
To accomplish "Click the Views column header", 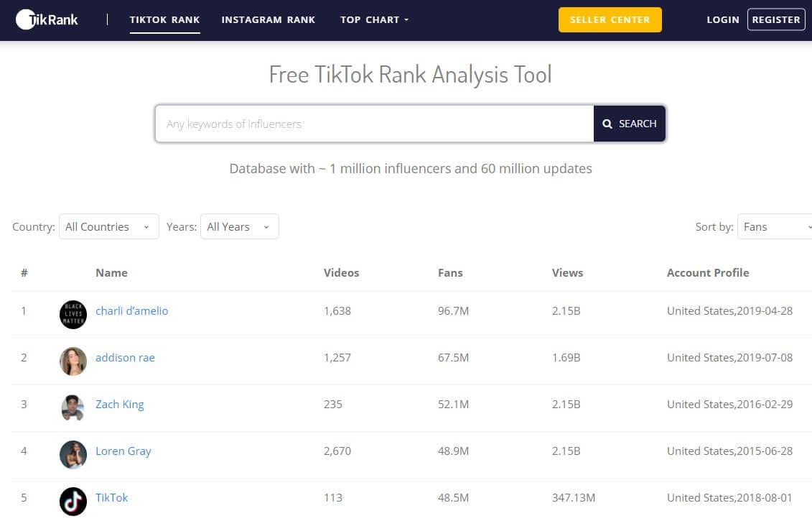I will click(x=567, y=272).
